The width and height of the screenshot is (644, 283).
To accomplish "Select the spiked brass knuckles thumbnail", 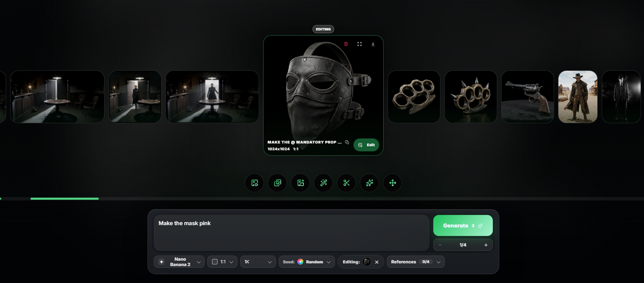I will point(471,97).
